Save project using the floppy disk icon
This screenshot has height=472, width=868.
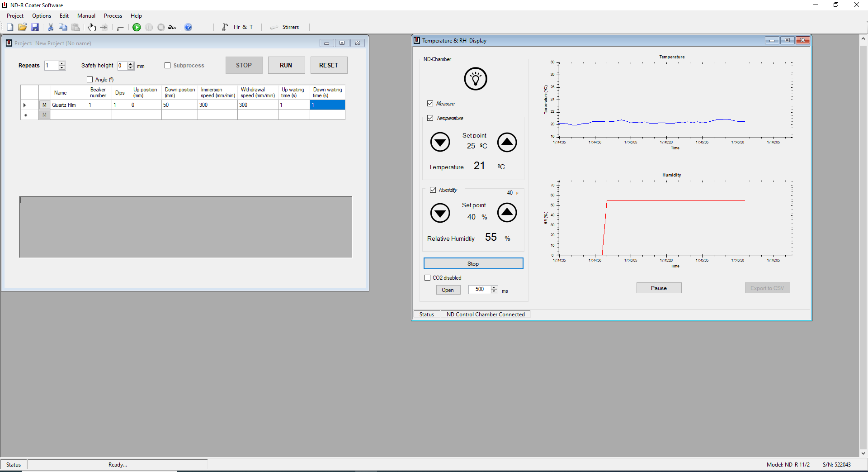click(35, 27)
